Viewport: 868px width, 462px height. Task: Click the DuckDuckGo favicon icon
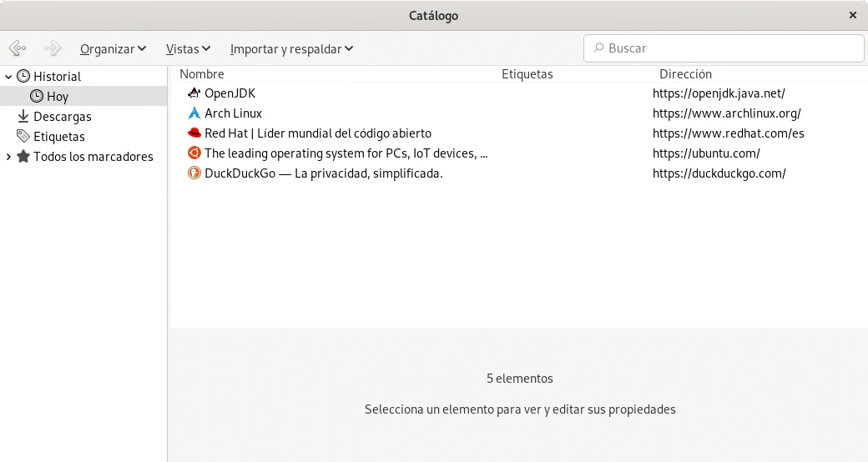[194, 173]
